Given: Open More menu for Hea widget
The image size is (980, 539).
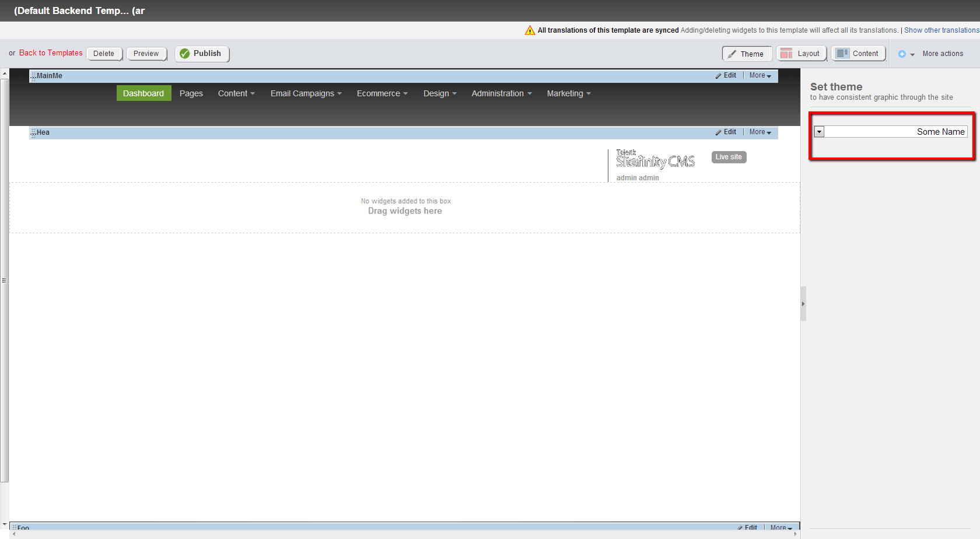Looking at the screenshot, I should 760,132.
